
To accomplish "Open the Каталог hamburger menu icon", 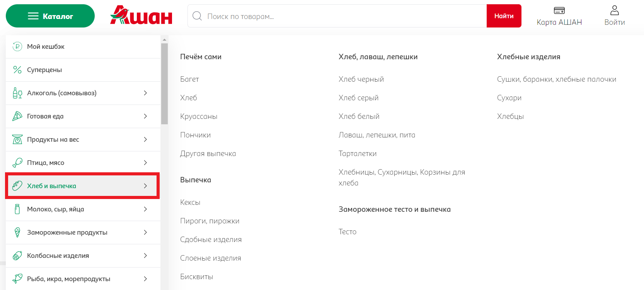I will click(x=33, y=16).
